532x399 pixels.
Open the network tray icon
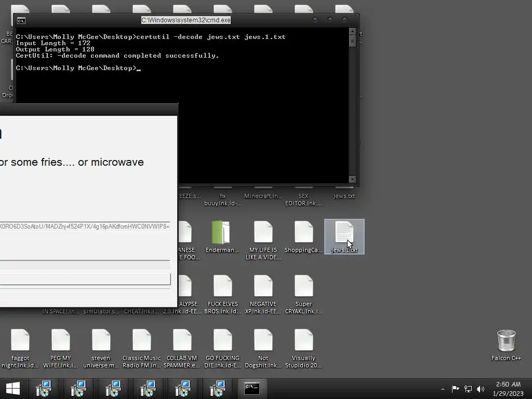click(x=468, y=389)
